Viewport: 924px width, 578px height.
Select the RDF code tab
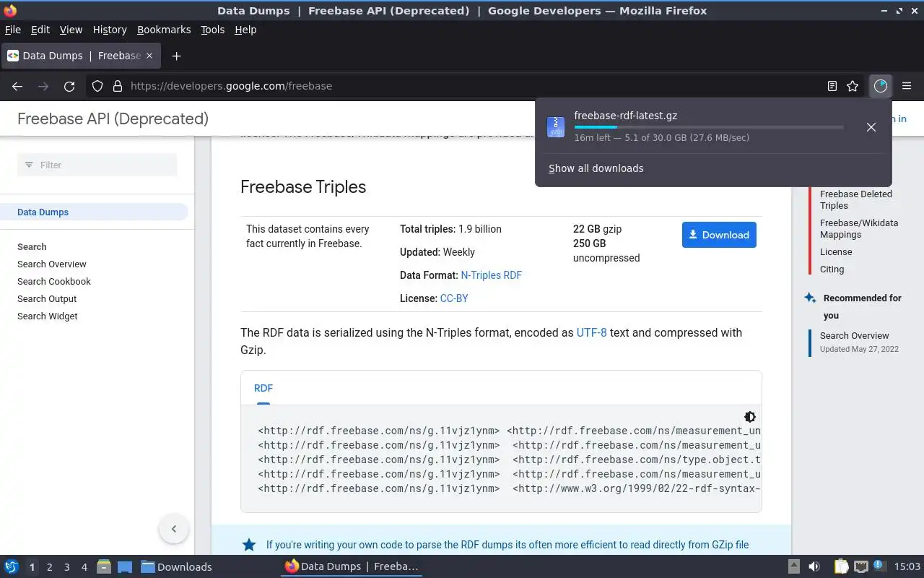(263, 388)
